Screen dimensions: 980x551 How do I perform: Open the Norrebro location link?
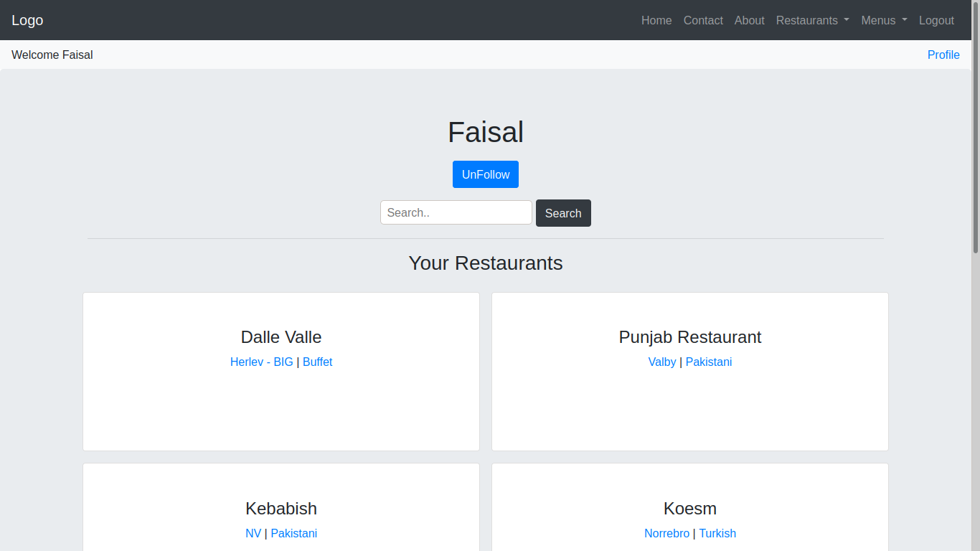coord(667,533)
